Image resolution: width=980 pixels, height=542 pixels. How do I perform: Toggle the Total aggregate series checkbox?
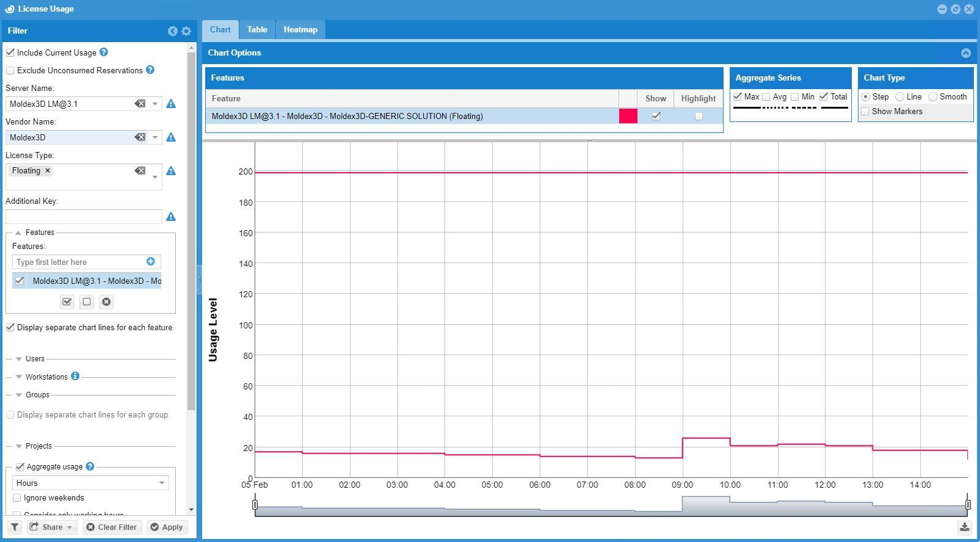pyautogui.click(x=824, y=96)
